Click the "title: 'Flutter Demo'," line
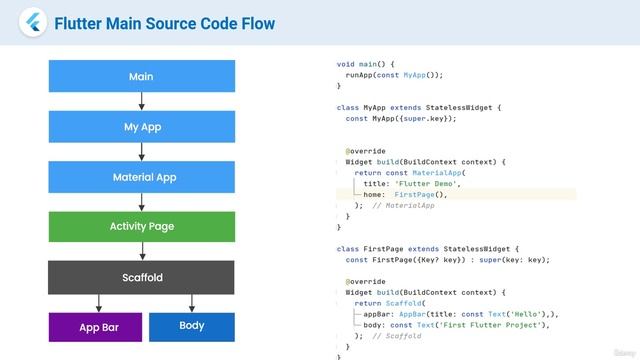Image resolution: width=640 pixels, height=360 pixels. point(412,184)
